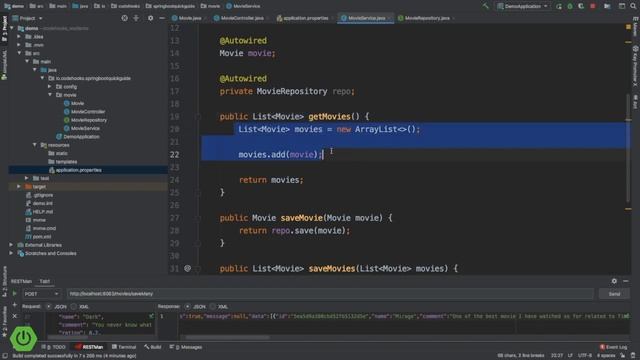Click the Send button
This screenshot has height=360, width=640.
point(614,293)
